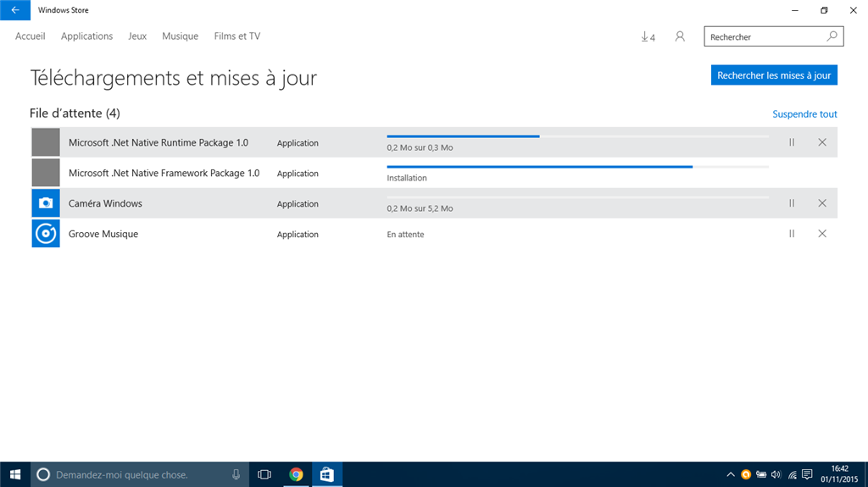This screenshot has width=868, height=487.
Task: Click the Caméra Windows progress bar
Action: coord(577,197)
